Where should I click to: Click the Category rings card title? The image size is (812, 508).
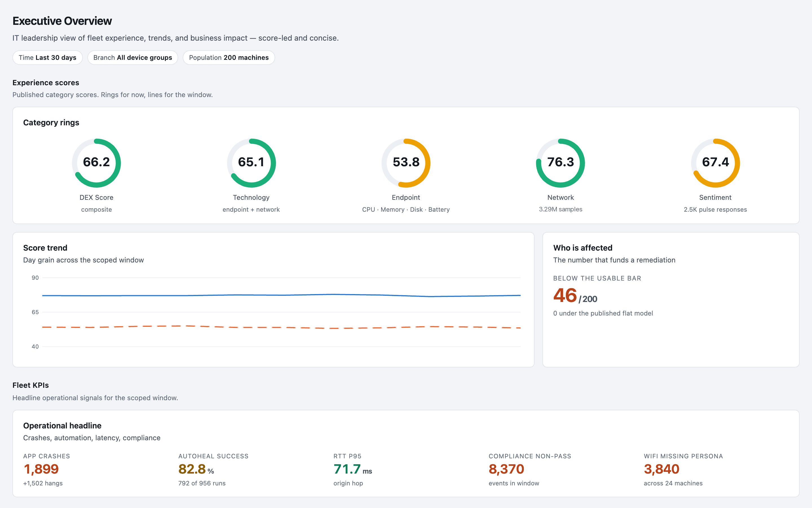click(x=51, y=123)
